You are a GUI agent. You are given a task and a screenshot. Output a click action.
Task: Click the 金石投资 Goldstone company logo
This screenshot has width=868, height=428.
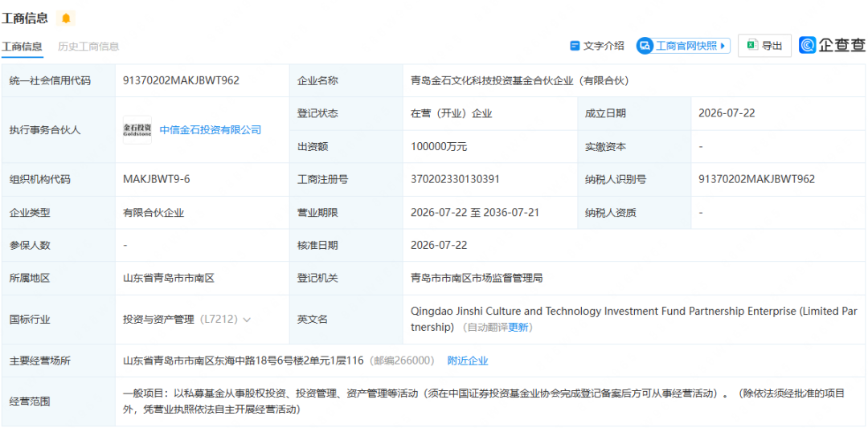(x=137, y=130)
